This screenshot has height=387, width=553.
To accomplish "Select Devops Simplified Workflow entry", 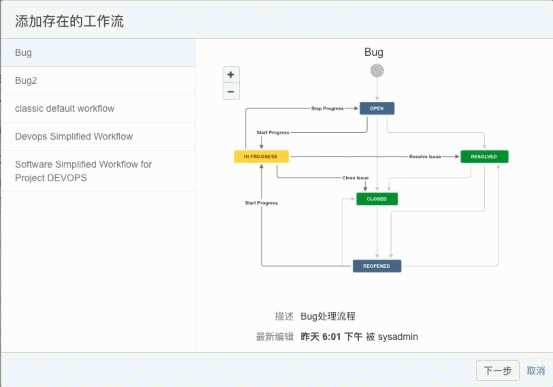I will [x=98, y=137].
